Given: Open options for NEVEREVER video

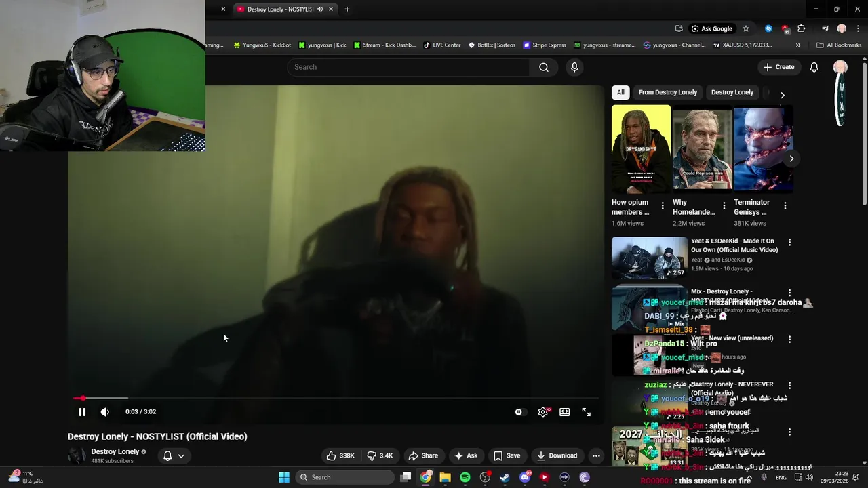Looking at the screenshot, I should 789,386.
